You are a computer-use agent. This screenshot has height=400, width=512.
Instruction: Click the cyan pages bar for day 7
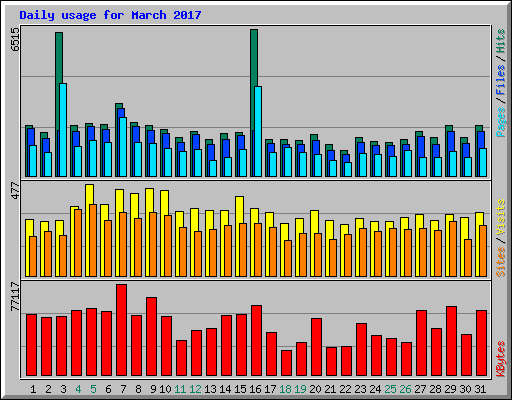click(123, 147)
